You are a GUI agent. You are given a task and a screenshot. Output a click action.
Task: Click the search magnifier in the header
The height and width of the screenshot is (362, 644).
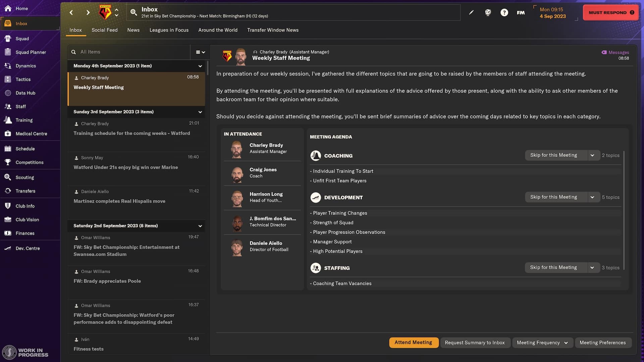tap(133, 12)
